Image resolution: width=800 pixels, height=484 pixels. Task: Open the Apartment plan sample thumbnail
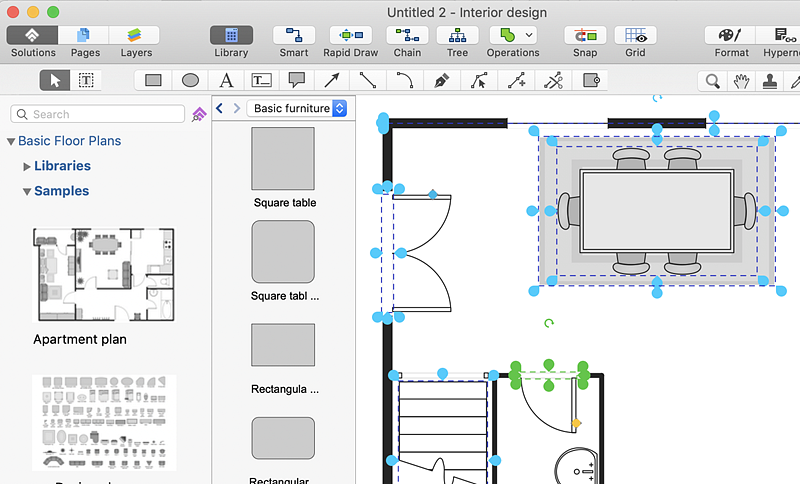point(103,275)
